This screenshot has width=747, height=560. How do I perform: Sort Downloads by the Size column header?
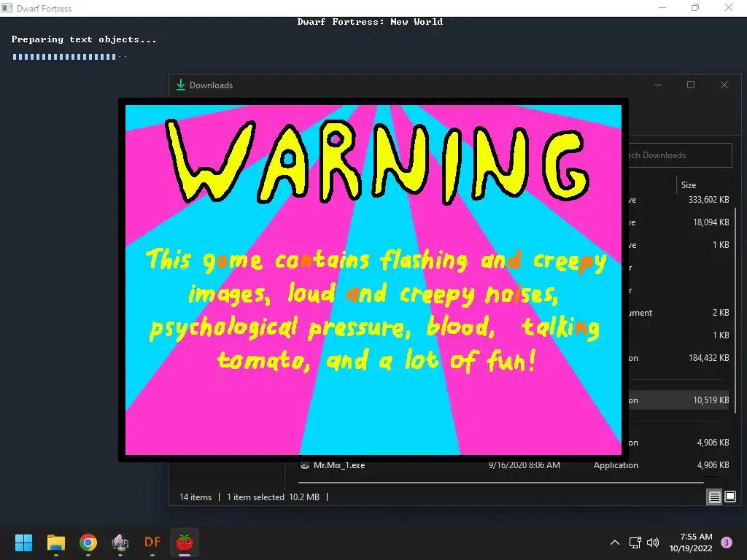pos(689,185)
